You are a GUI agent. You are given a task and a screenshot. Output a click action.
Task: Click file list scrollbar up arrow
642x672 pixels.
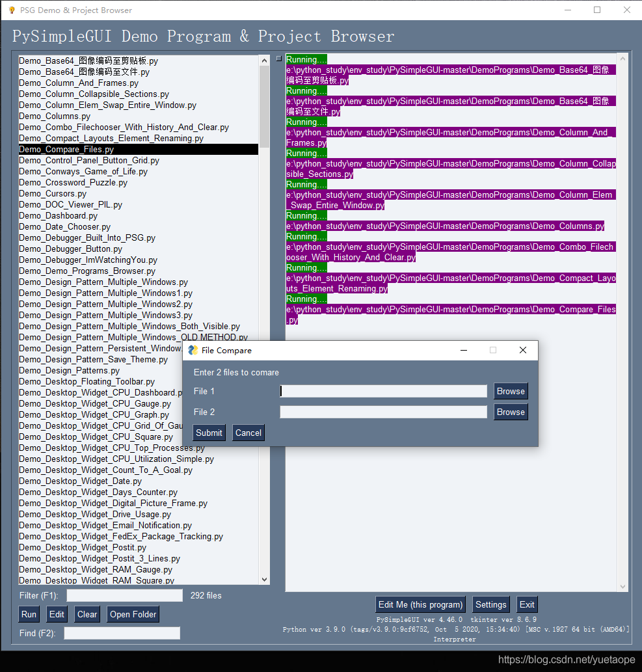click(x=265, y=60)
